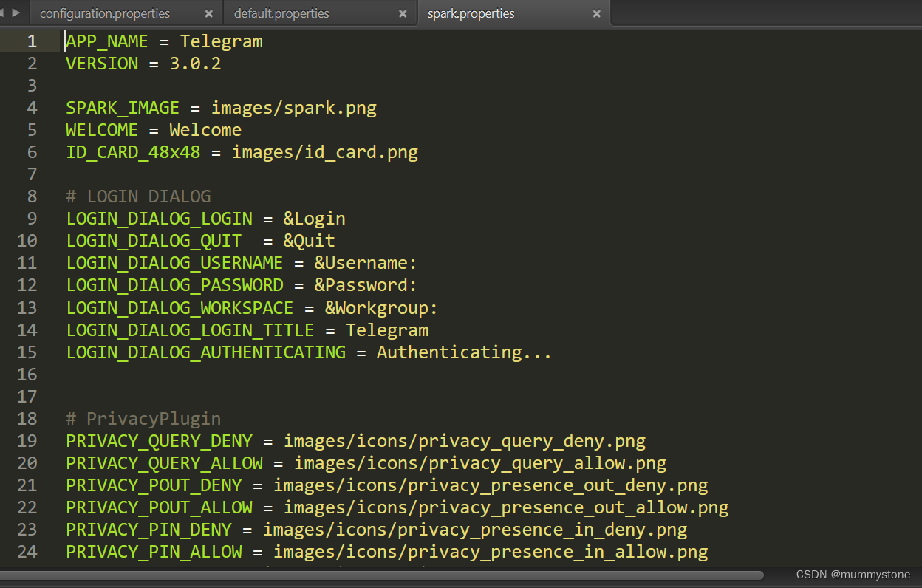Click line number 16 in gutter
The height and width of the screenshot is (588, 922).
pos(27,375)
